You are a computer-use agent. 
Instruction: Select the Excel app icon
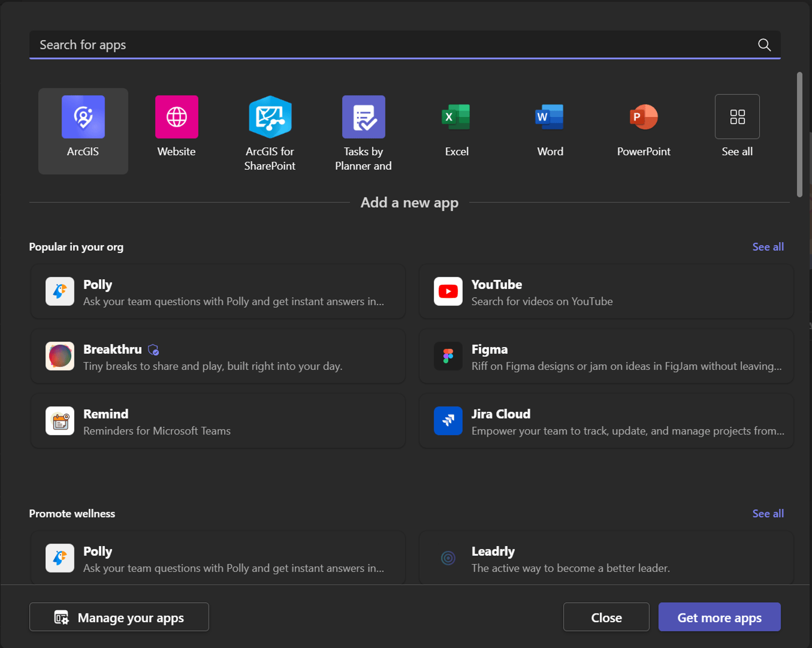tap(456, 117)
